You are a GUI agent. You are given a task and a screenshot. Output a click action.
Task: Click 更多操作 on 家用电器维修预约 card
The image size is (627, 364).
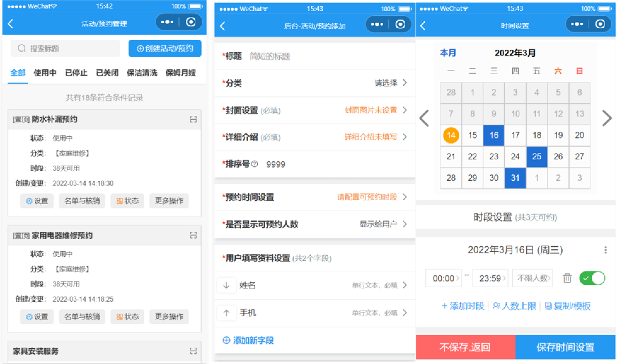pos(169,317)
